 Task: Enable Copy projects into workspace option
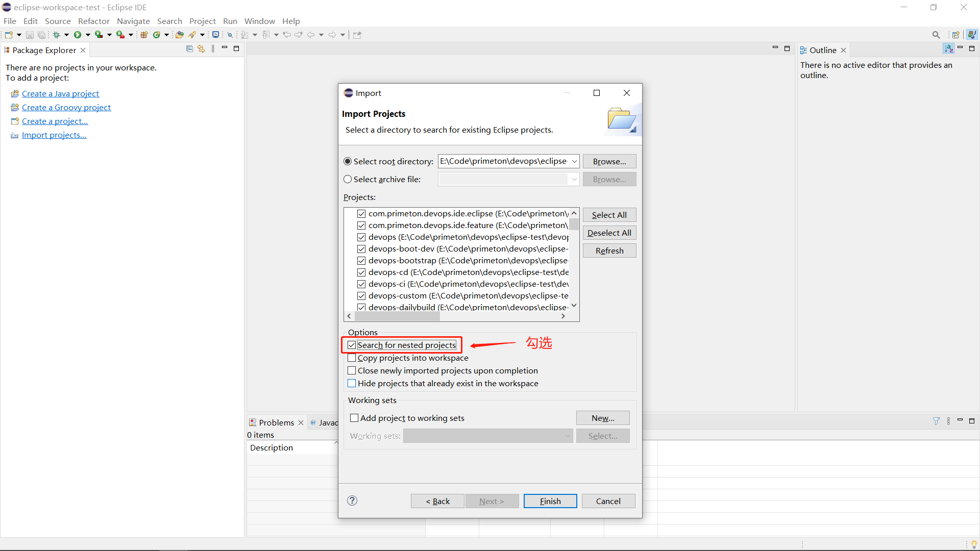click(352, 357)
